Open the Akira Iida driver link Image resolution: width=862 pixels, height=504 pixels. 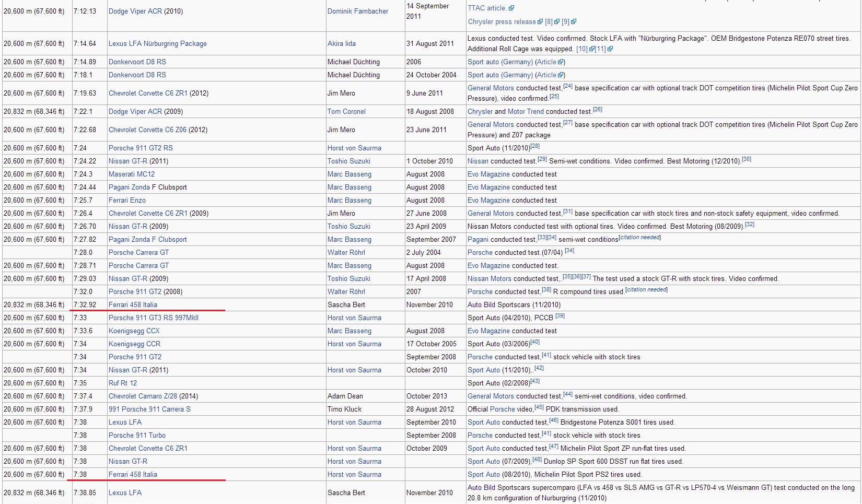pos(342,43)
